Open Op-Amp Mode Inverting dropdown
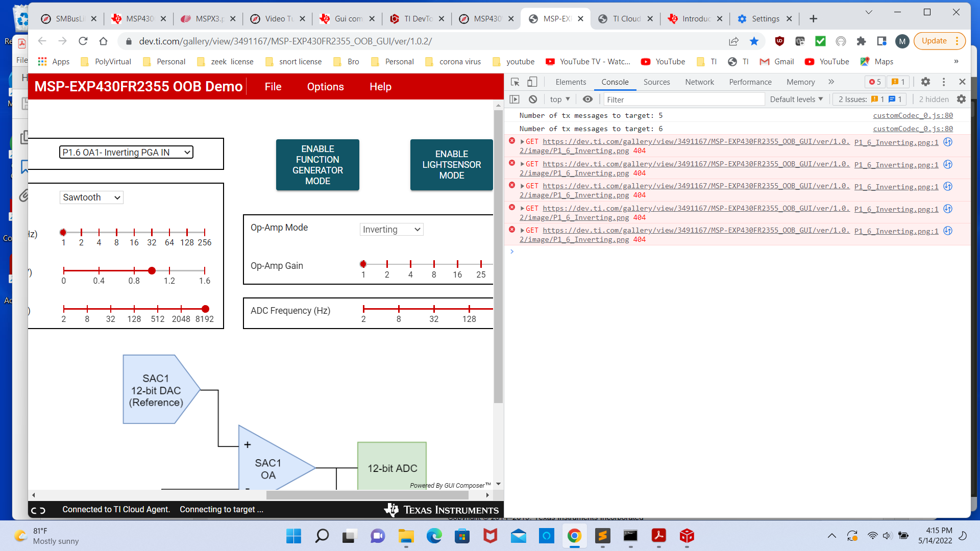980x551 pixels. pos(391,230)
